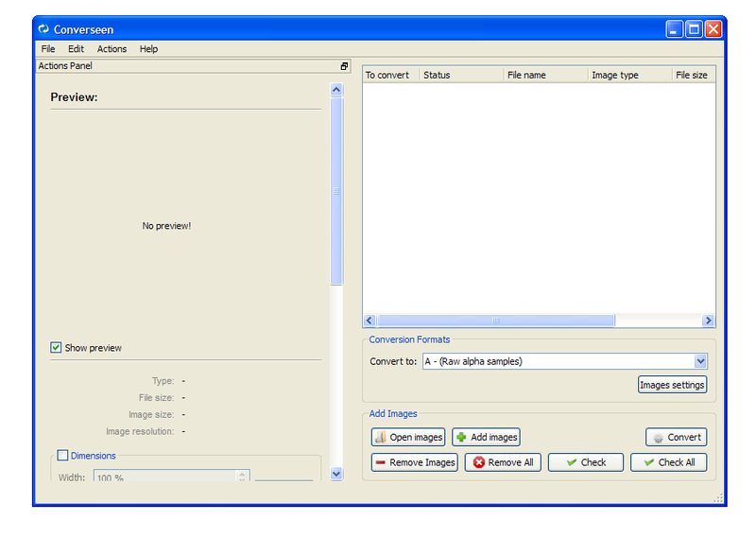Open the Edit menu
Viewport: 756px width, 555px height.
click(76, 49)
